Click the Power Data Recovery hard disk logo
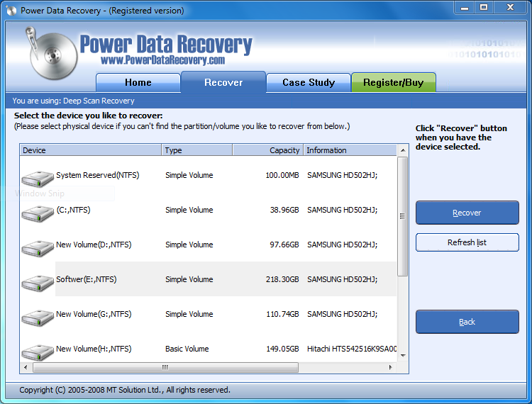The width and height of the screenshot is (532, 404). click(51, 54)
